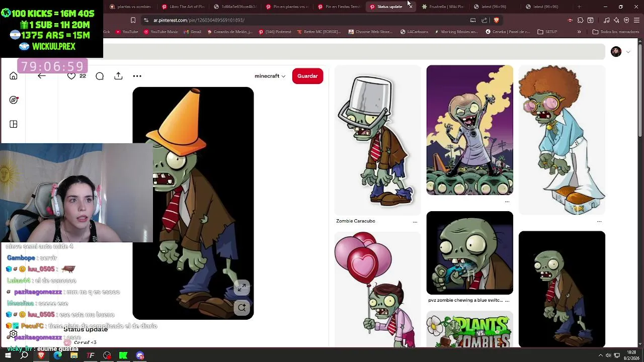This screenshot has width=644, height=362.
Task: Close the Status update tab
Action: pos(410,7)
